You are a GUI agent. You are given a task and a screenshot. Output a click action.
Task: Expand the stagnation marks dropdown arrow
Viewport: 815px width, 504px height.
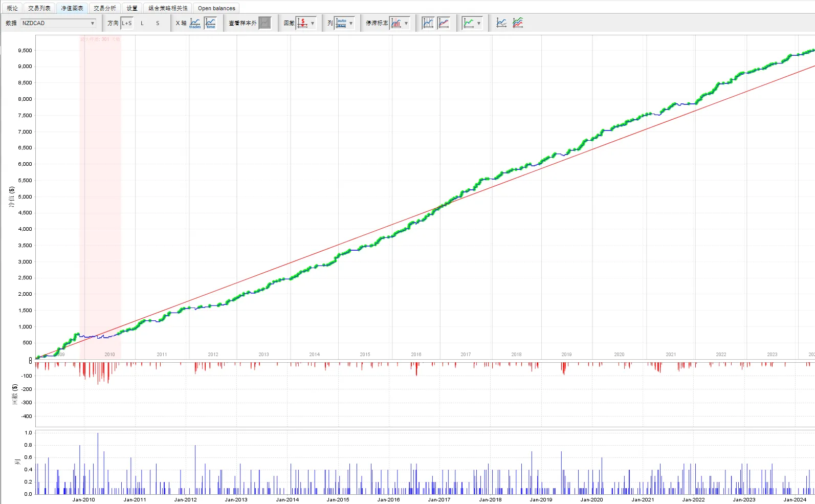(x=406, y=23)
